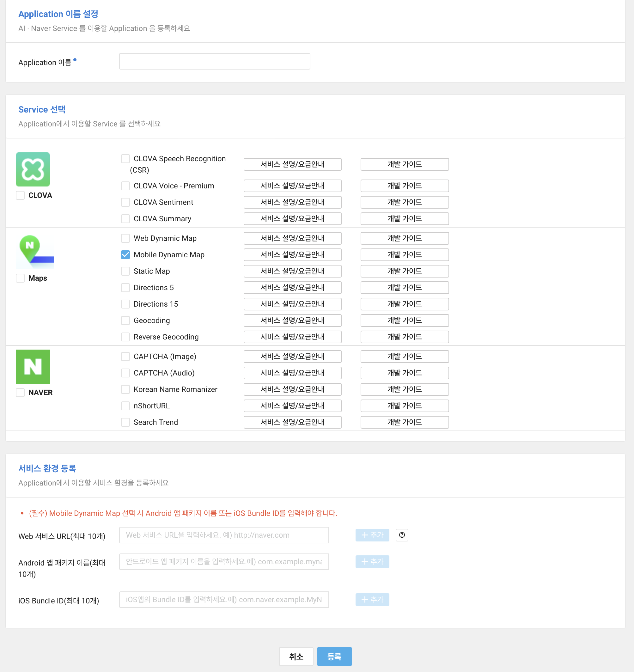Click help question-mark icon beside Web URL
This screenshot has height=672, width=634.
pyautogui.click(x=401, y=535)
